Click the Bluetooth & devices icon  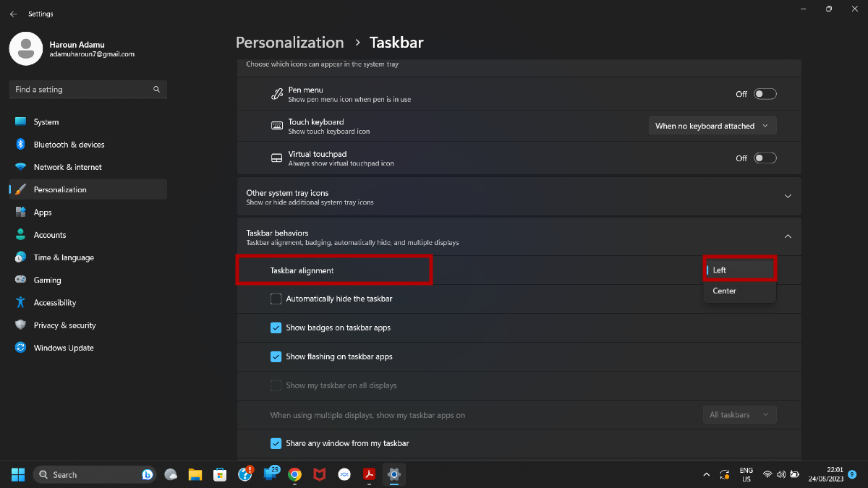pos(20,145)
